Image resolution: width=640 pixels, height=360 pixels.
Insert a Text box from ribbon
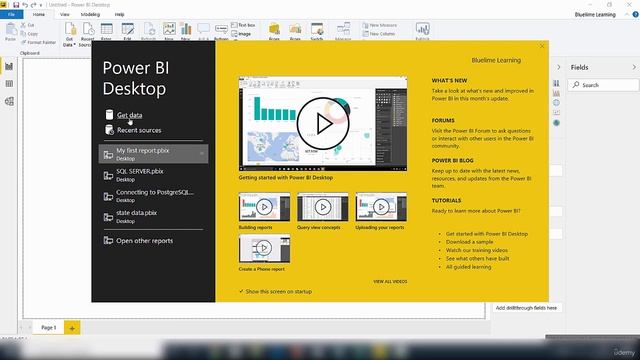tap(243, 25)
